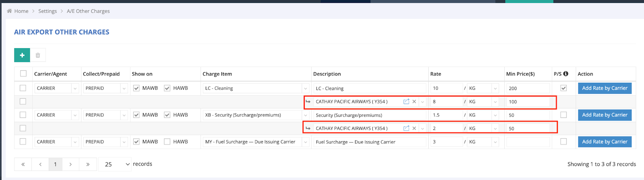Viewport: 644px width, 180px height.
Task: Clear Cathay Pacific carrier in Security sub-row
Action: click(x=414, y=128)
